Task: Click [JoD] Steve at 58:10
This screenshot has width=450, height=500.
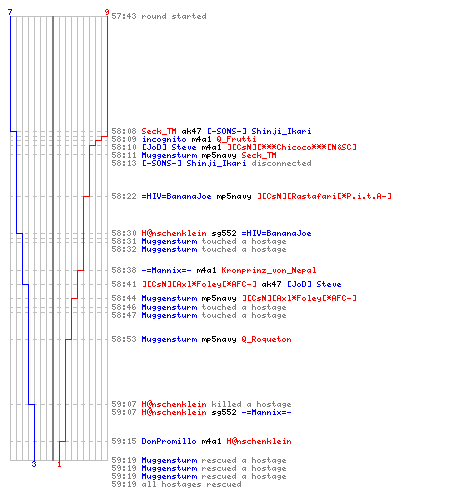Action: pos(169,147)
